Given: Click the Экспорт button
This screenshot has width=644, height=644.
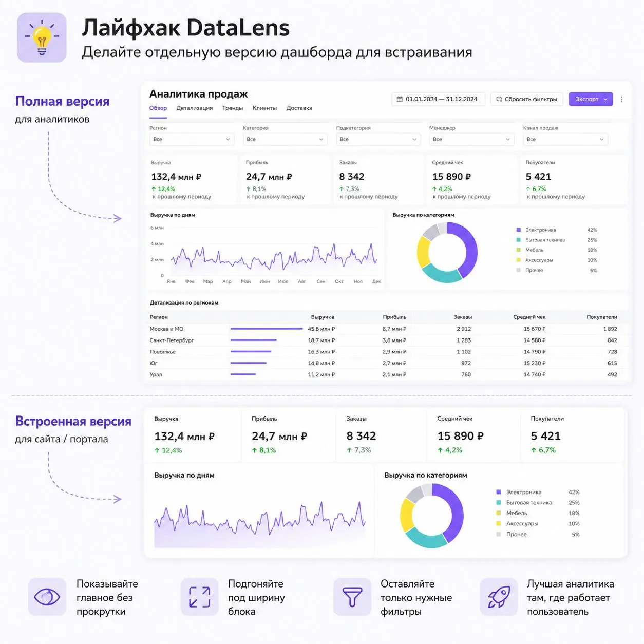Looking at the screenshot, I should point(591,99).
